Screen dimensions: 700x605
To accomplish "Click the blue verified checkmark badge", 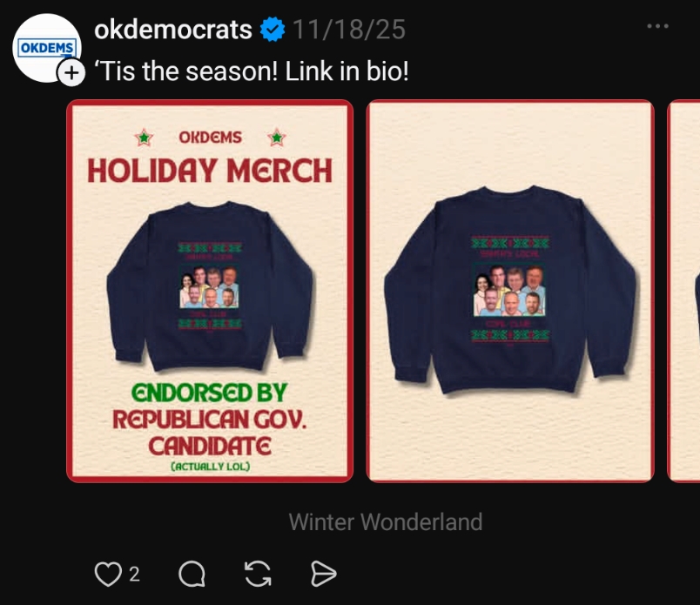I will coord(273,30).
